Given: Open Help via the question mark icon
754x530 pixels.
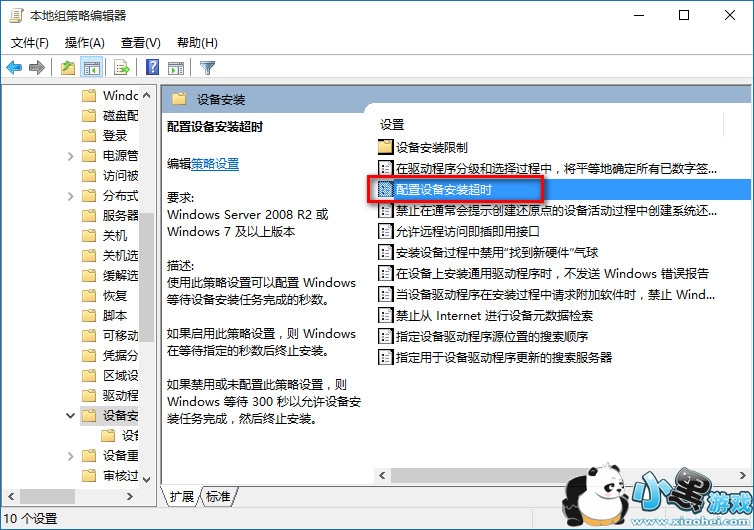Looking at the screenshot, I should tap(152, 67).
